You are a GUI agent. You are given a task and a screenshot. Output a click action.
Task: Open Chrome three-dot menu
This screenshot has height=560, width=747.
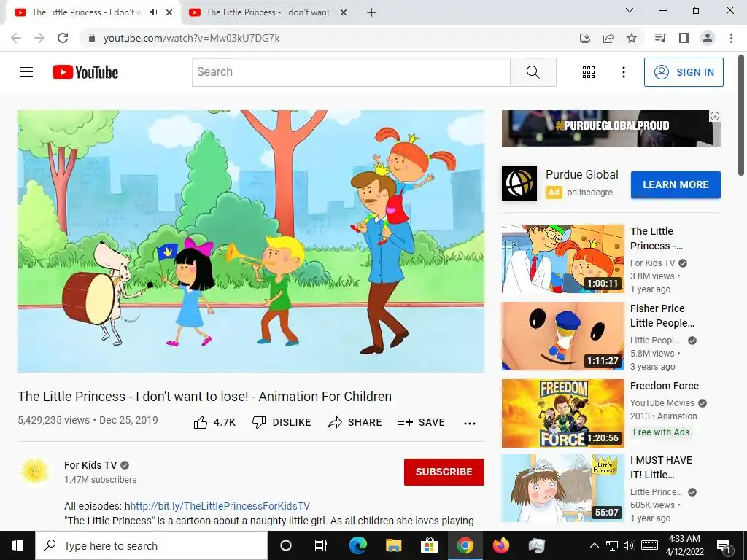731,38
